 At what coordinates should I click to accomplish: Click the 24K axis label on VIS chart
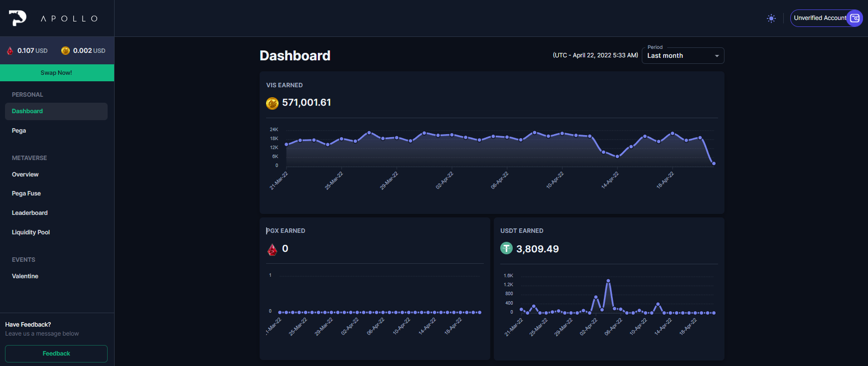(x=274, y=130)
